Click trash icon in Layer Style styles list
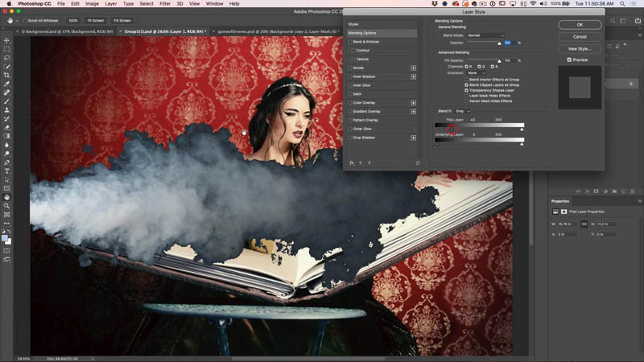The height and width of the screenshot is (362, 644). 417,163
